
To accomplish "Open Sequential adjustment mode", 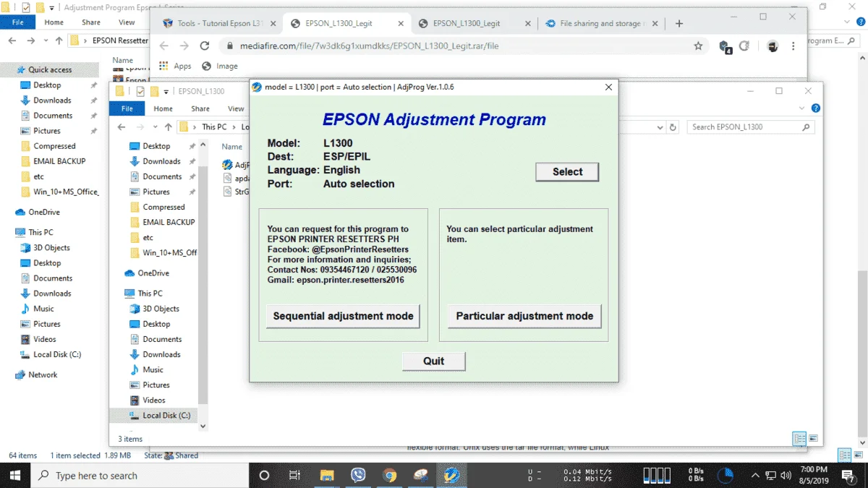I will 343,316.
